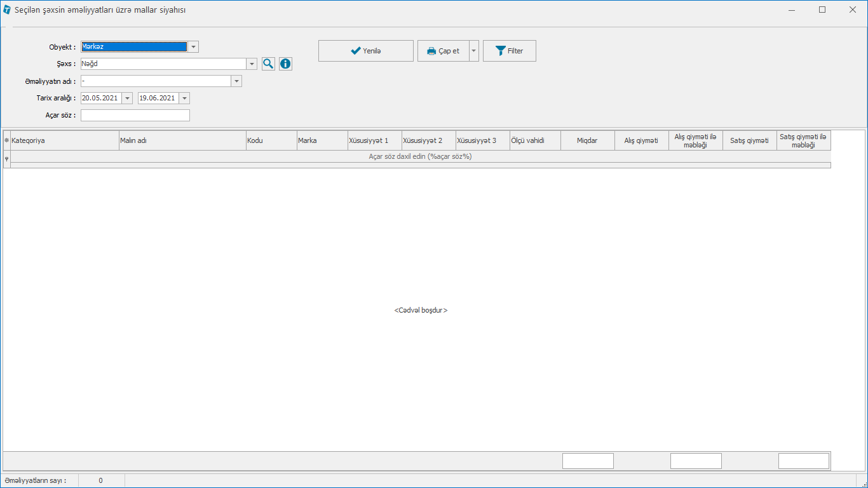Open the blue info icon beside Şəxs
868x488 pixels.
tap(285, 64)
